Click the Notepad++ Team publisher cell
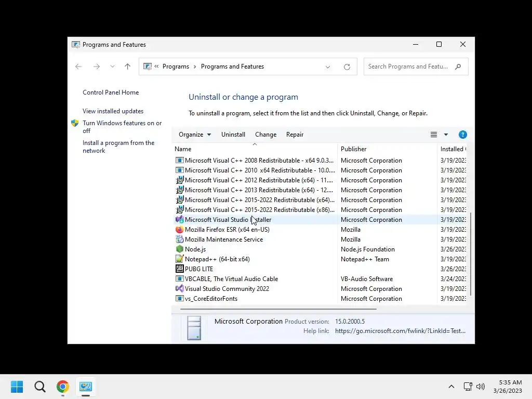The width and height of the screenshot is (532, 399). point(365,259)
